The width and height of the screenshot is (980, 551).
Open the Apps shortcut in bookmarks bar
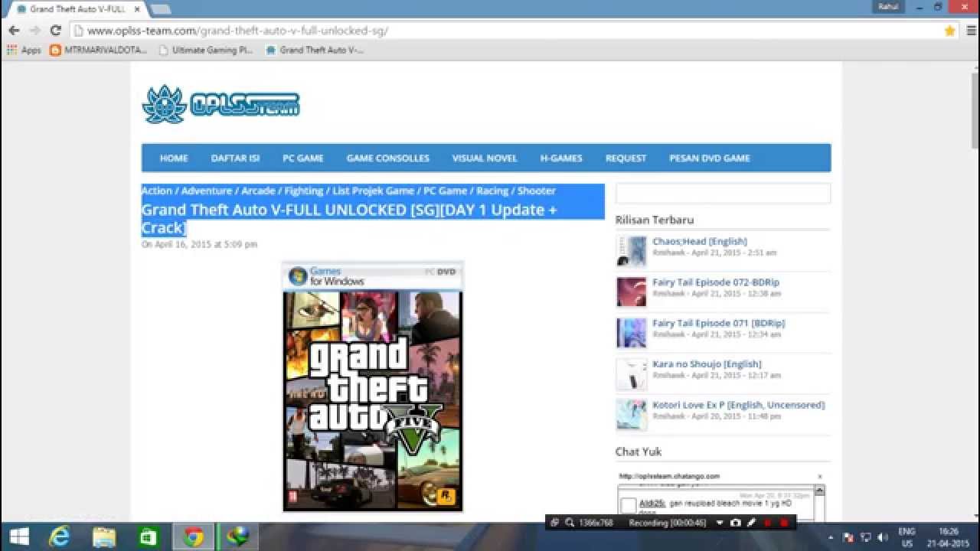click(24, 51)
